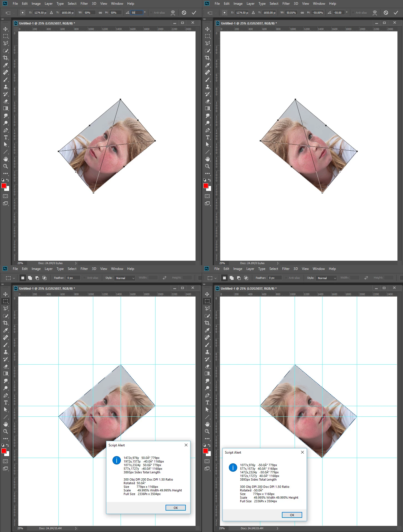
Task: Select the Line tool in bottom-right window
Action: pos(207,417)
